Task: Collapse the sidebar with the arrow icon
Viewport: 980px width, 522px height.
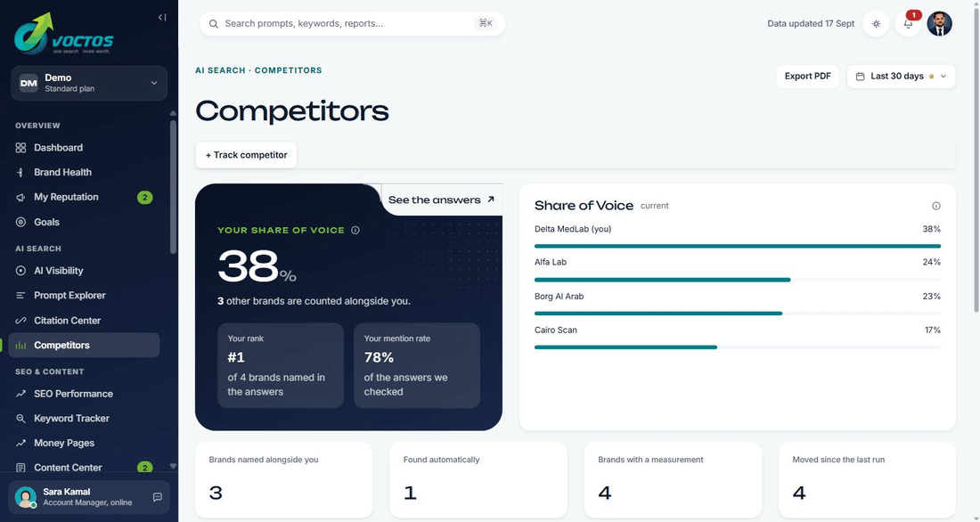Action: tap(162, 18)
